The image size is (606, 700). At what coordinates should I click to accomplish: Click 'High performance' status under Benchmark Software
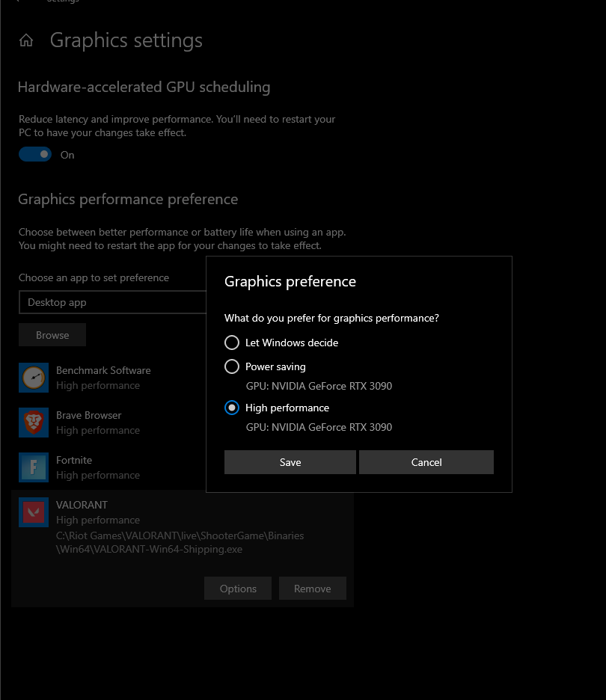98,385
